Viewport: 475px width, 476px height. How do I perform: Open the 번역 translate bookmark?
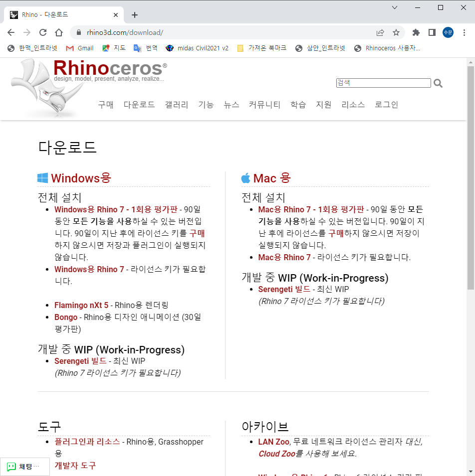point(146,48)
